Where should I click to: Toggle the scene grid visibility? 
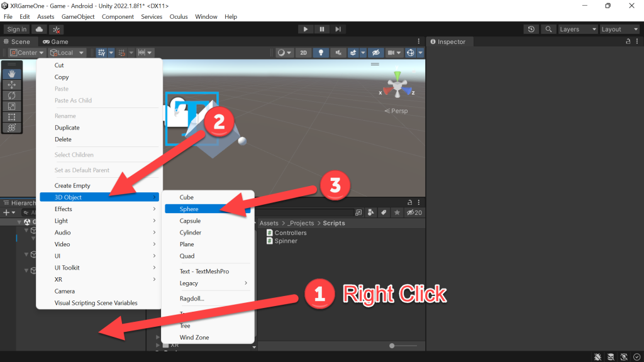[x=101, y=53]
